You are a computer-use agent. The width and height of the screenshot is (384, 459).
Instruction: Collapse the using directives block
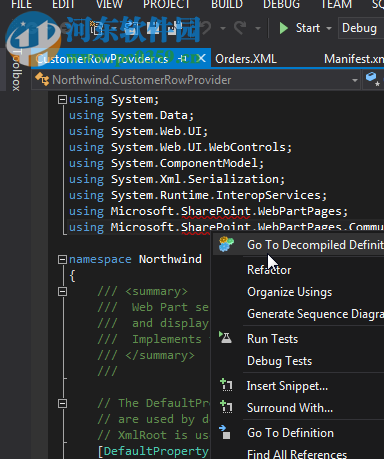(x=62, y=99)
